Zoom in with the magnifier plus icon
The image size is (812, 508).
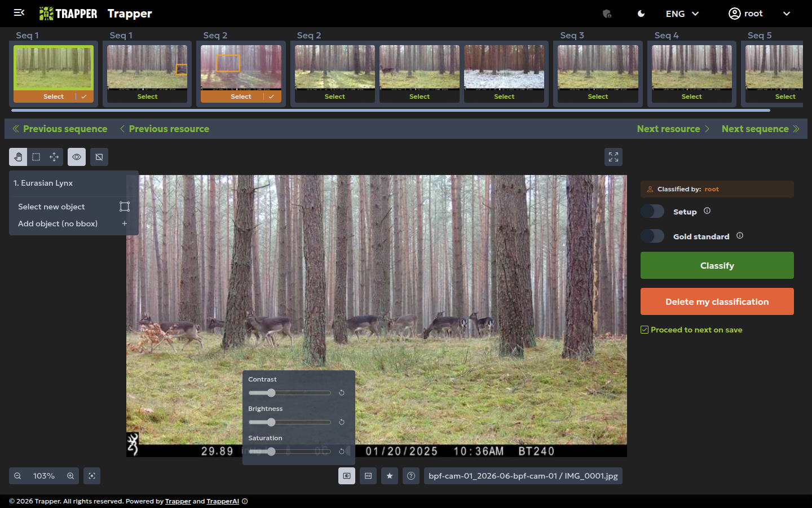(x=70, y=476)
